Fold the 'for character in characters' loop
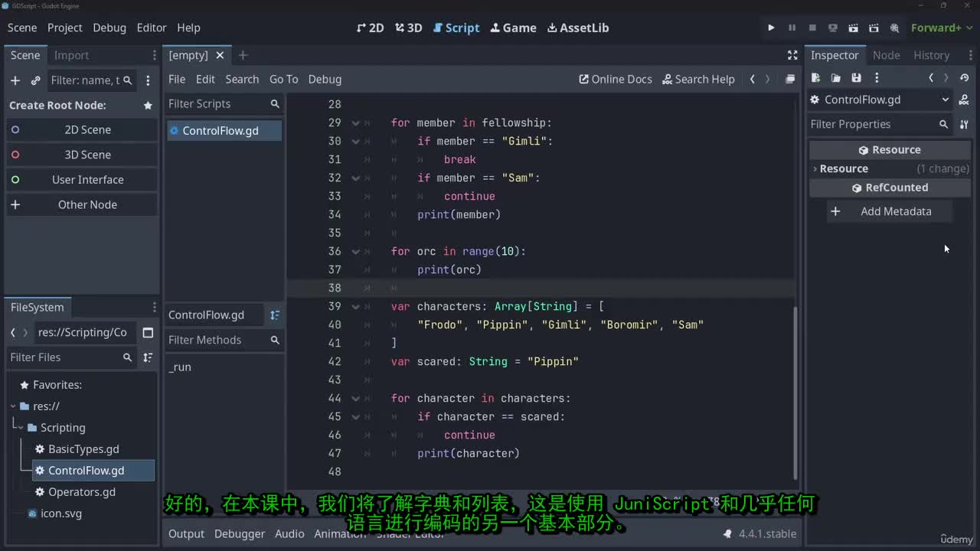Screen dimensions: 980x551 tap(355, 398)
